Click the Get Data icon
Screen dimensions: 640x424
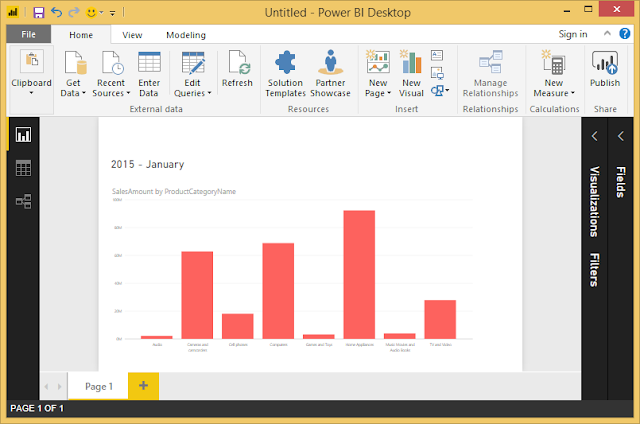click(75, 62)
